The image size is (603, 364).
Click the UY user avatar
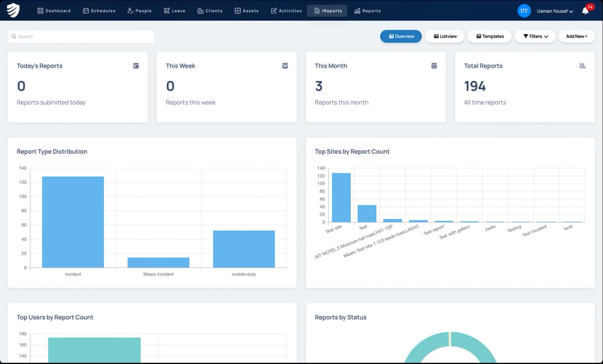click(x=524, y=11)
